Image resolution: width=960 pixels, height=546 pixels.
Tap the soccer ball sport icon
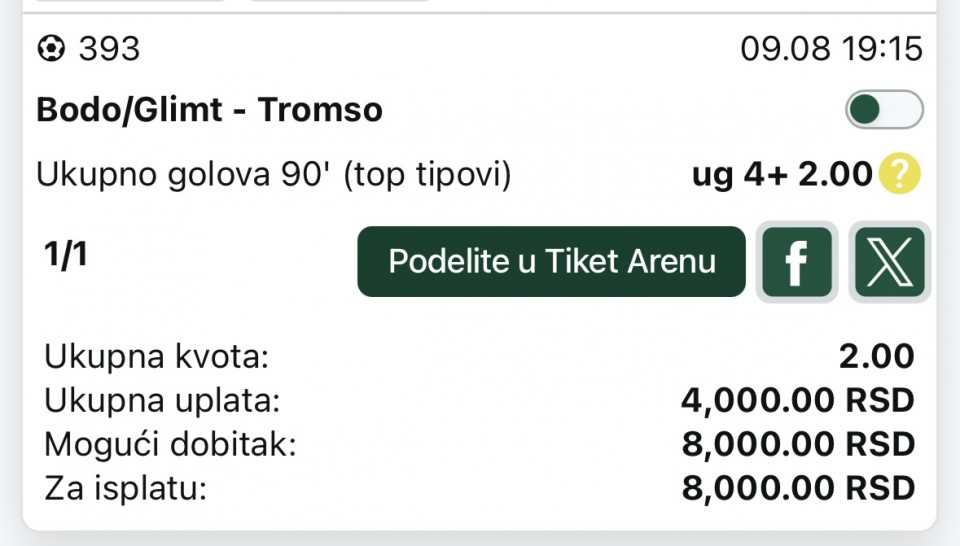point(51,48)
